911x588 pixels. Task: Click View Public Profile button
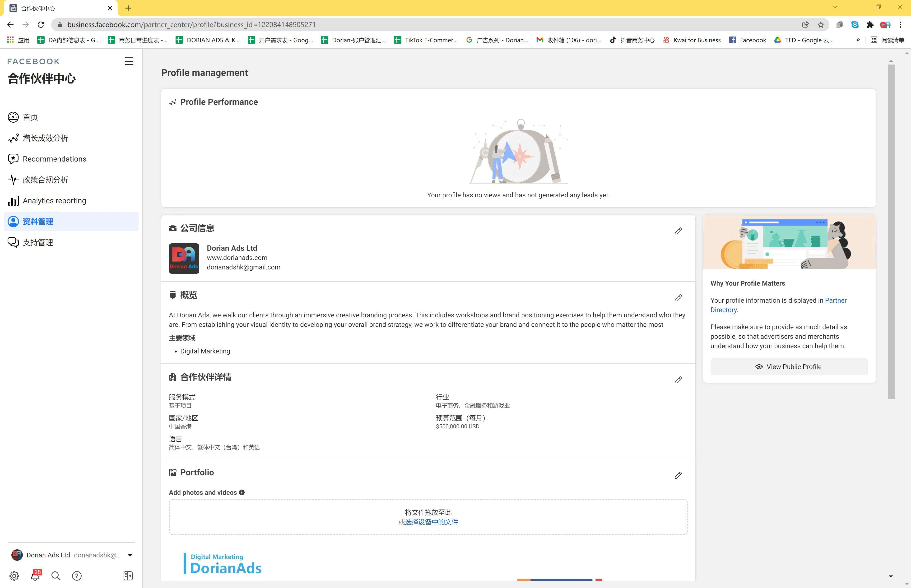point(789,366)
